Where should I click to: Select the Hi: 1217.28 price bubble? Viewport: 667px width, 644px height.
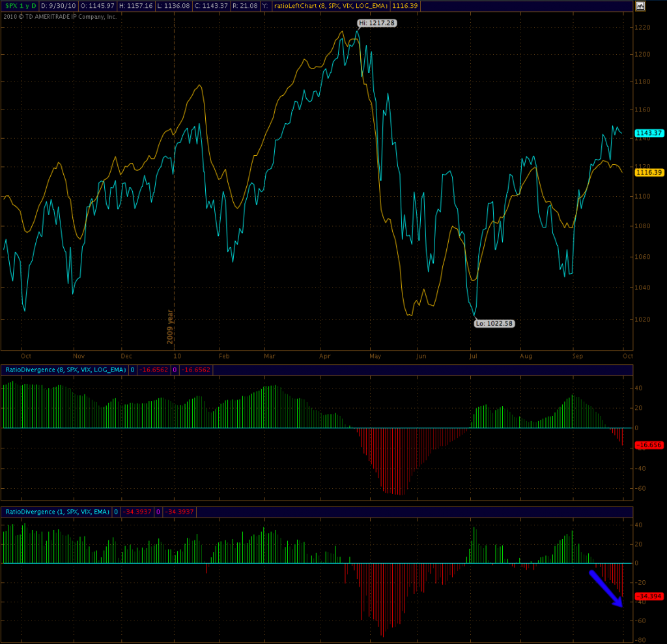tap(376, 23)
